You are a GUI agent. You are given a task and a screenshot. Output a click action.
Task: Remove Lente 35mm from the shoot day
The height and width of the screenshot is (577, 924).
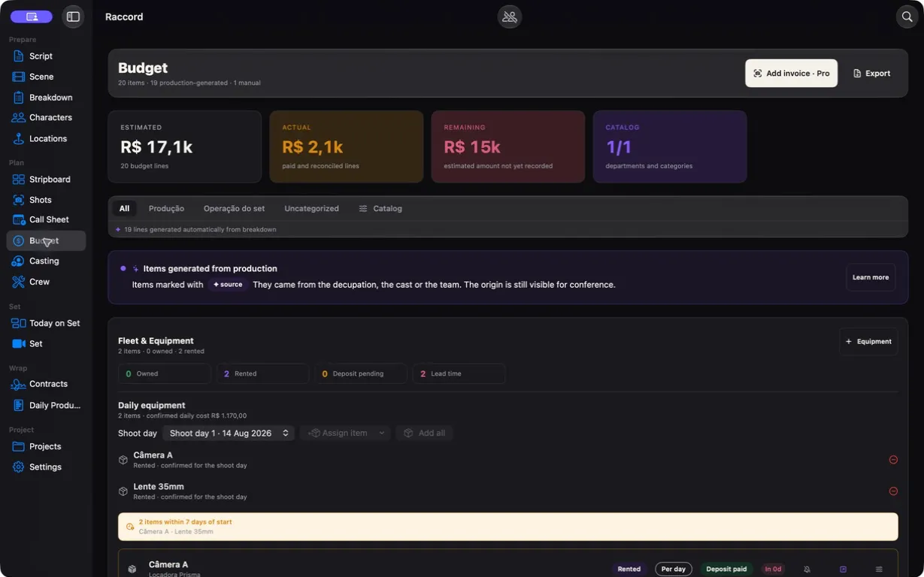pyautogui.click(x=893, y=491)
